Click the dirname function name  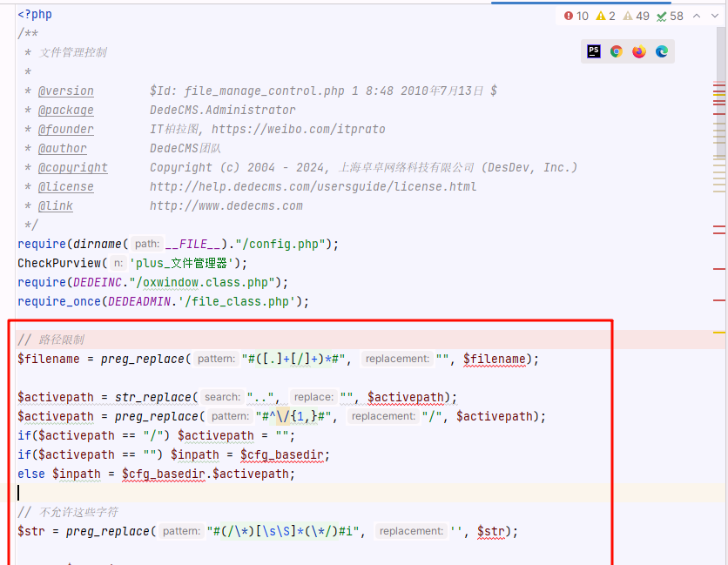(x=98, y=245)
